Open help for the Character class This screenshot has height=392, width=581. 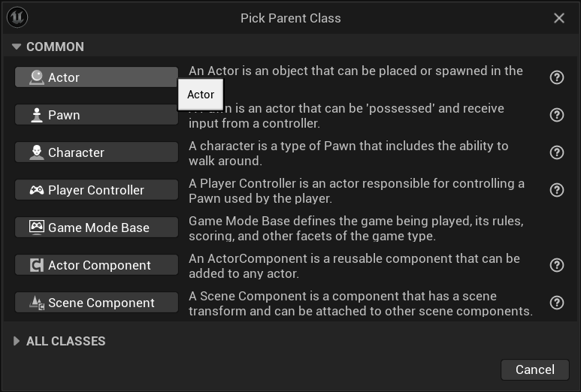[x=556, y=152]
